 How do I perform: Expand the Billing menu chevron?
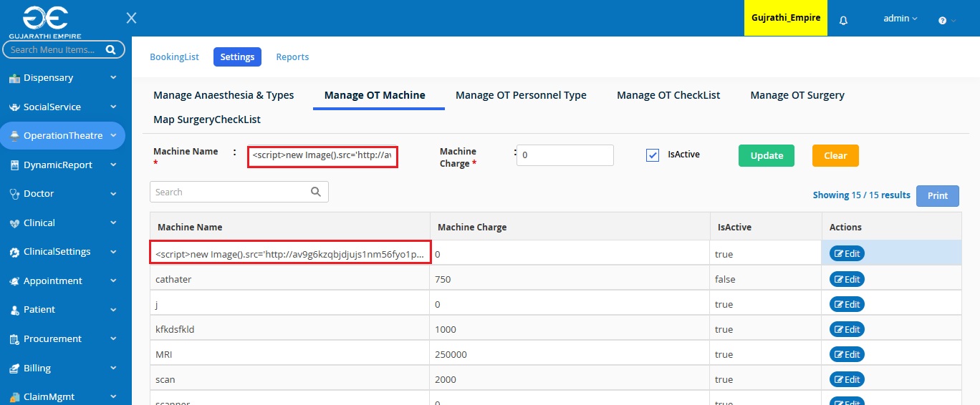tap(113, 368)
